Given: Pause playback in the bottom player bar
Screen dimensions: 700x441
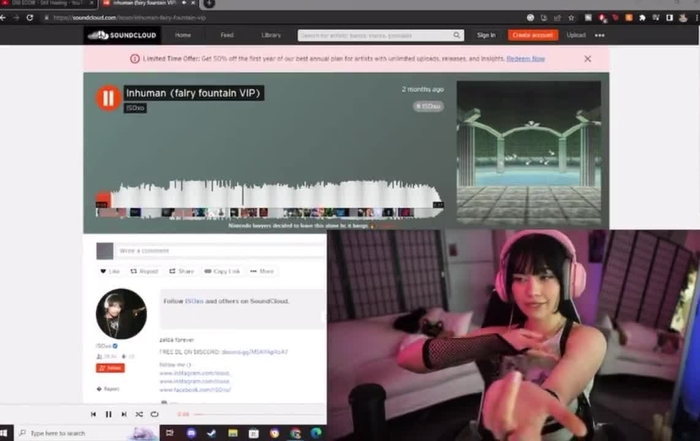Looking at the screenshot, I should [108, 414].
